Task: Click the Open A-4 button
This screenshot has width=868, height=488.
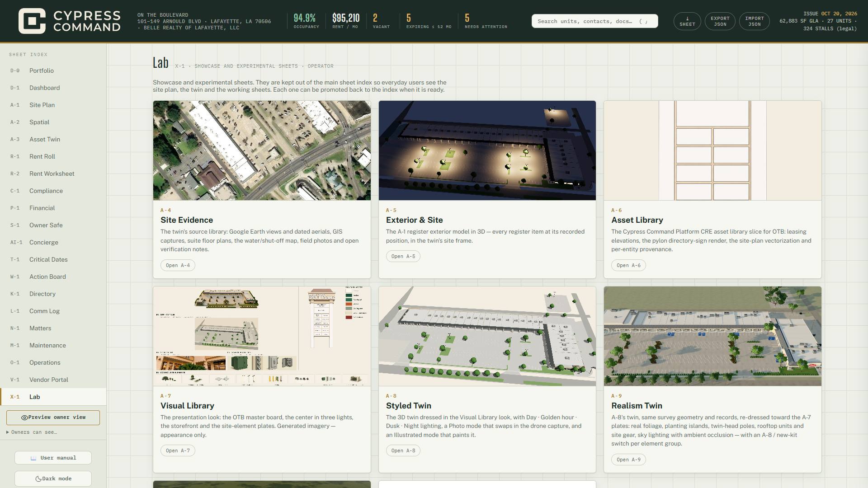Action: tap(178, 265)
